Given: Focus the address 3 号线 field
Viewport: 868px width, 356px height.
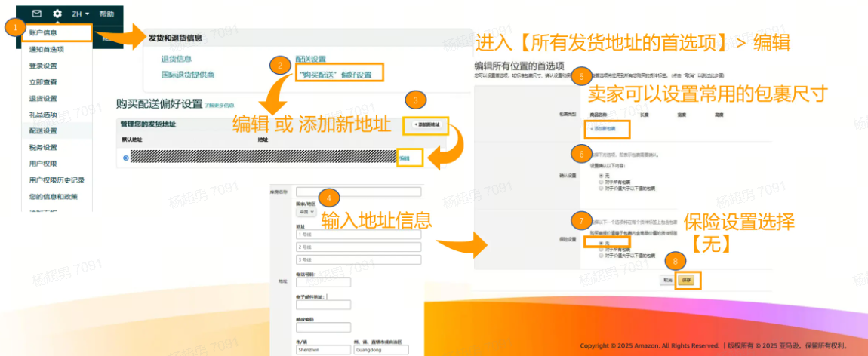Looking at the screenshot, I should [359, 259].
